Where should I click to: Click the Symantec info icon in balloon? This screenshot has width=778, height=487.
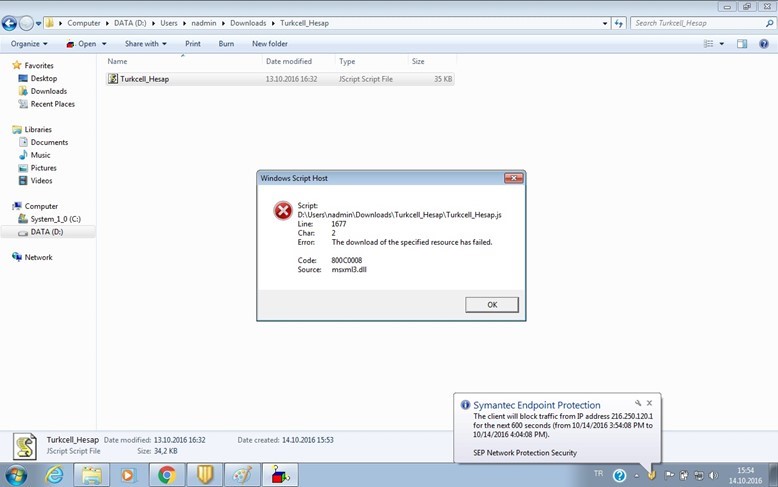pos(465,405)
